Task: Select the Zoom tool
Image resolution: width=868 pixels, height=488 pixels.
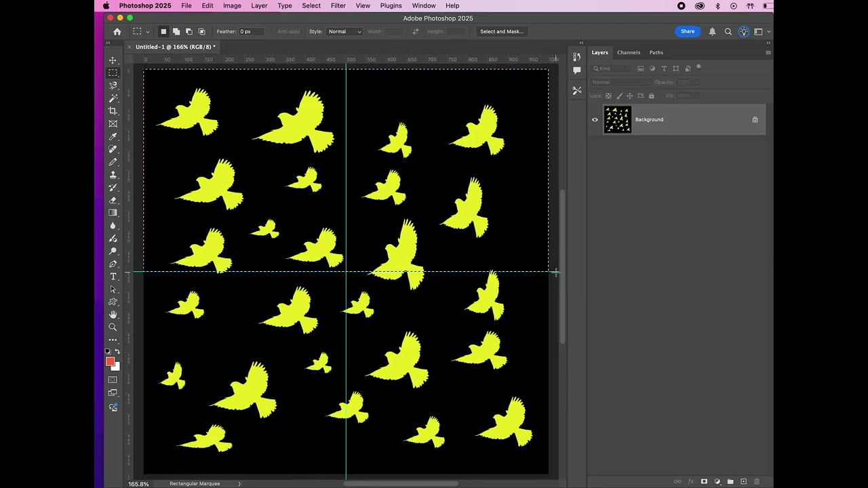Action: pos(113,327)
